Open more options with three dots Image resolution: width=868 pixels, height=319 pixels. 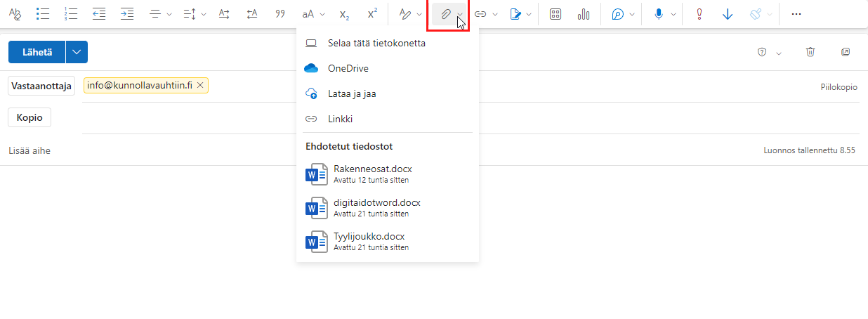tap(796, 14)
